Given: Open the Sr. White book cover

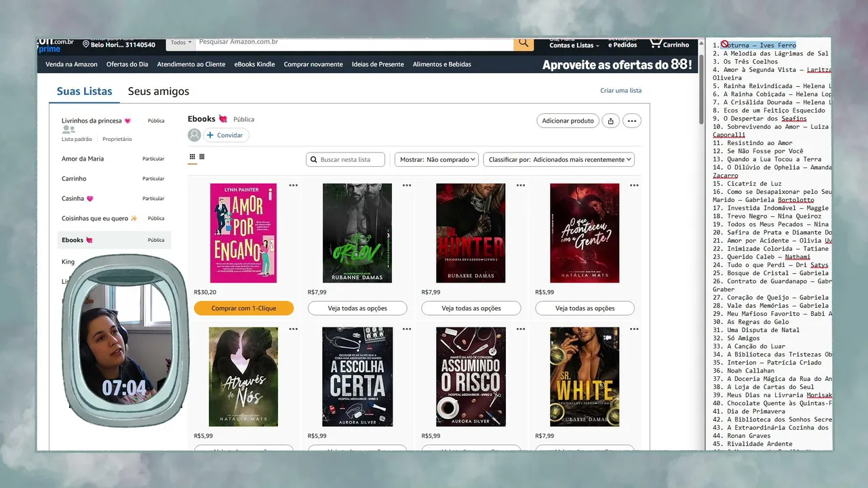Looking at the screenshot, I should [585, 377].
